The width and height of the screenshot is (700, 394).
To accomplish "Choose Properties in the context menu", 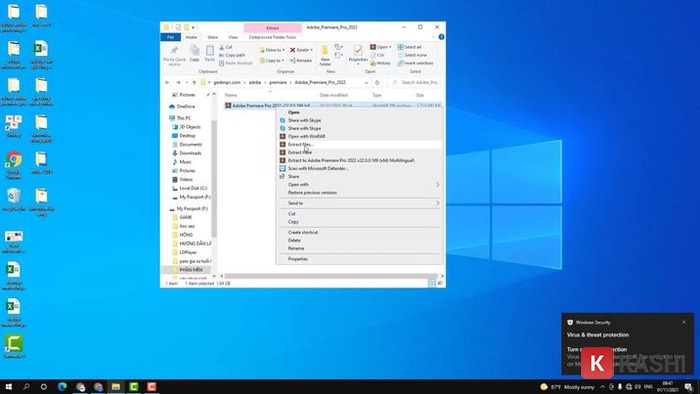I will (x=360, y=259).
